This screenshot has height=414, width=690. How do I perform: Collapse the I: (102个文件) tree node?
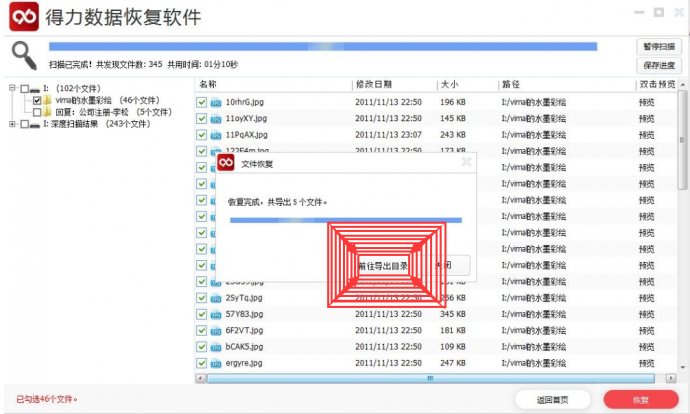click(x=12, y=88)
